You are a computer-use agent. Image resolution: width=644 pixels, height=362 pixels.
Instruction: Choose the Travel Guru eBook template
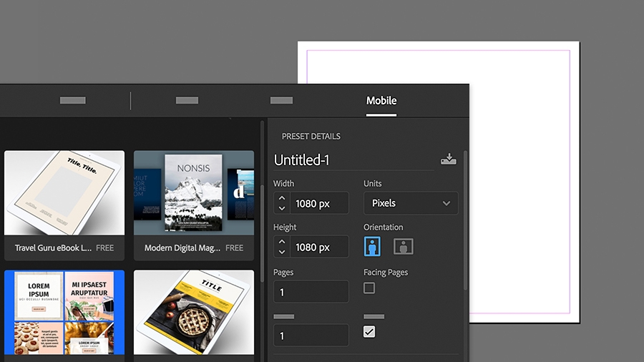tap(64, 205)
